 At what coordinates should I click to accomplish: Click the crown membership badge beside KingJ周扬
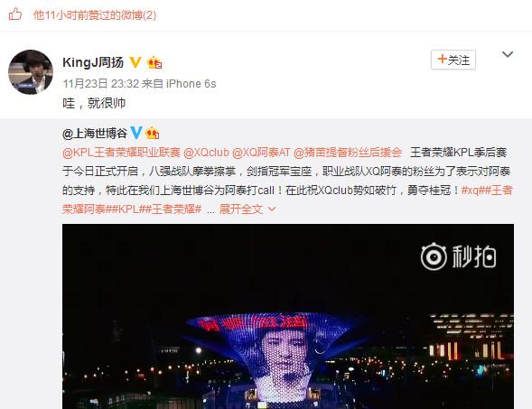[x=154, y=62]
